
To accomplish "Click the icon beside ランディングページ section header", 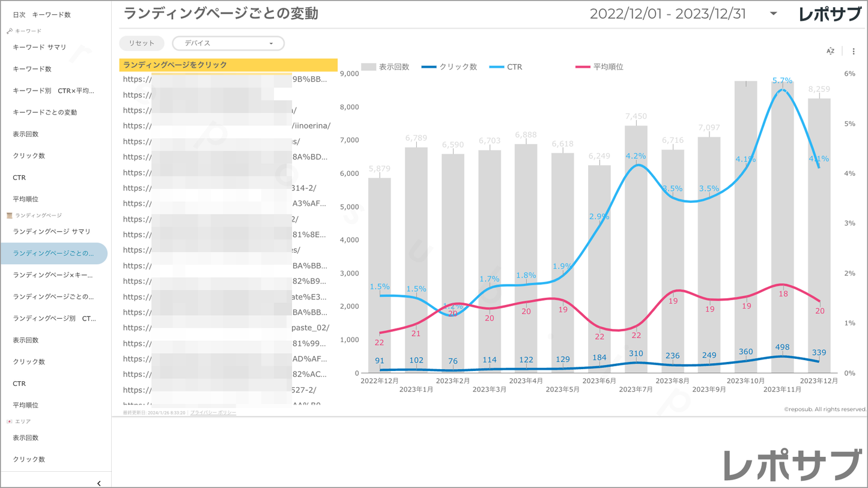I will click(x=9, y=215).
